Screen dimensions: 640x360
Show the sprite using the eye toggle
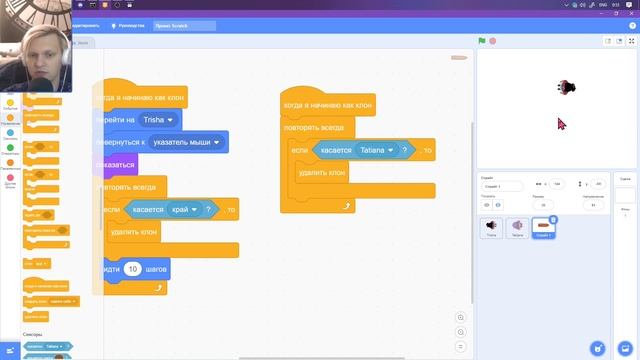click(x=487, y=205)
